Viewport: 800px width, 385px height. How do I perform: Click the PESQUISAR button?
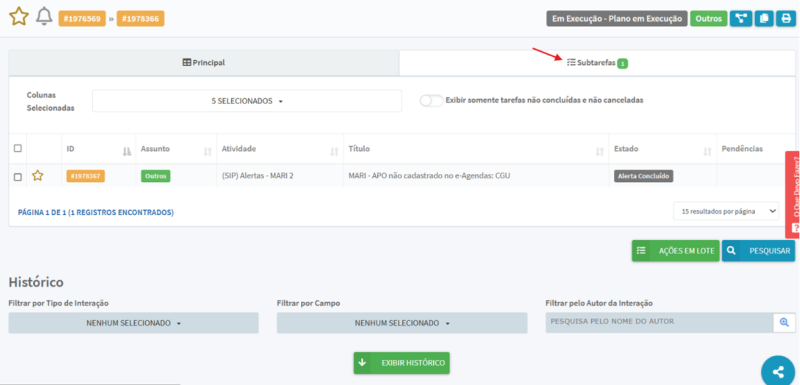(758, 251)
